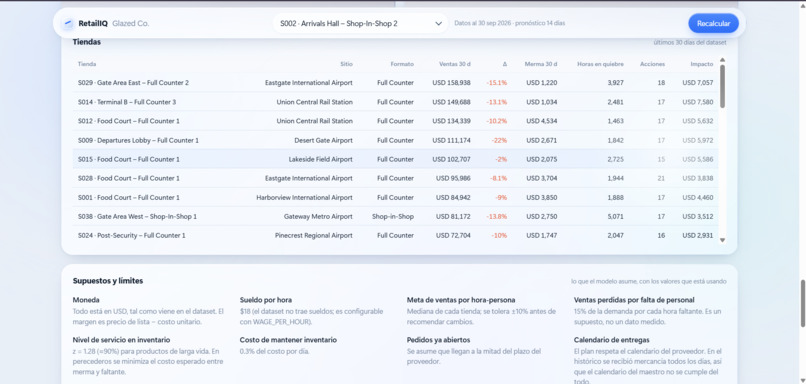This screenshot has width=806, height=384.
Task: Click Calendario de entregas heading
Action: [612, 340]
